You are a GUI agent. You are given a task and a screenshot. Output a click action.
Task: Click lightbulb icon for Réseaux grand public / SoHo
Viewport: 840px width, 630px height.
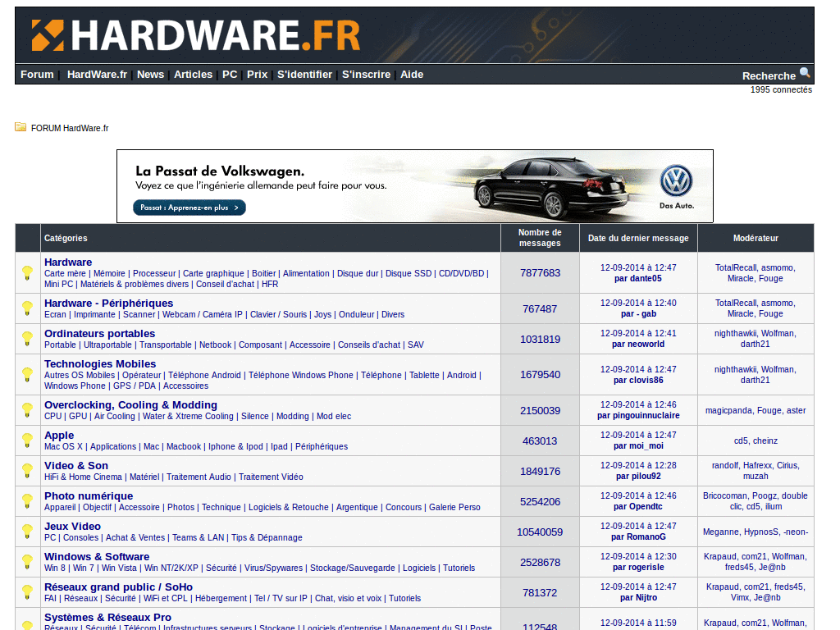[x=27, y=592]
